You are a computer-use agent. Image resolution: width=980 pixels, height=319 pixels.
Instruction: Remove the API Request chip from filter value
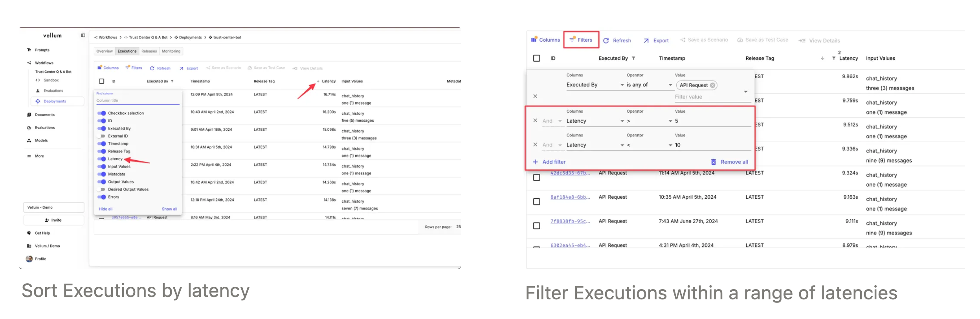tap(712, 85)
